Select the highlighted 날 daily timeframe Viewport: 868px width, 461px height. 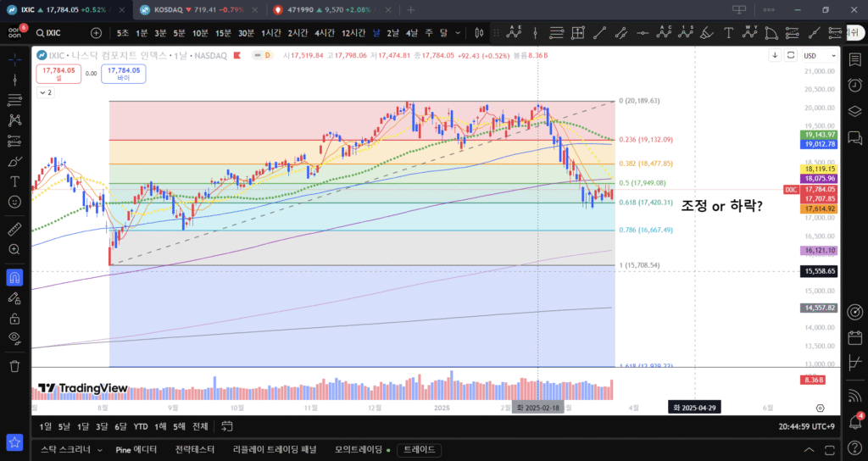pos(376,33)
